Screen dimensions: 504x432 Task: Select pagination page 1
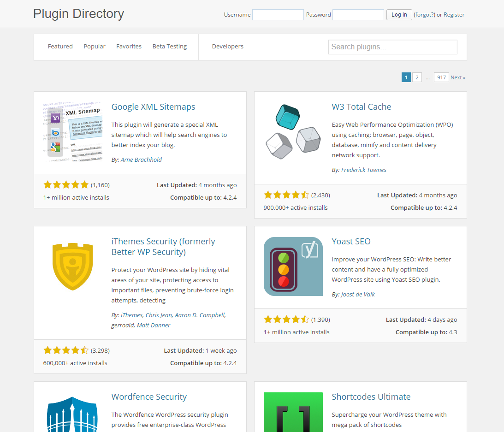[406, 77]
